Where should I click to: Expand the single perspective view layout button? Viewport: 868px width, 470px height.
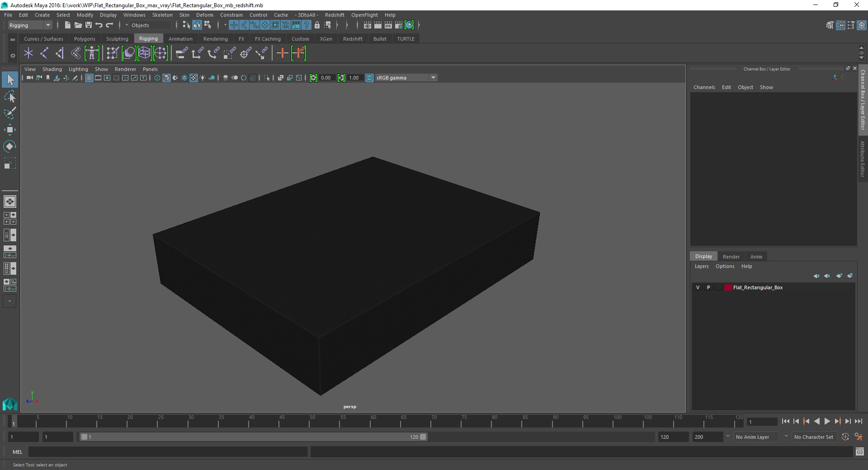10,202
